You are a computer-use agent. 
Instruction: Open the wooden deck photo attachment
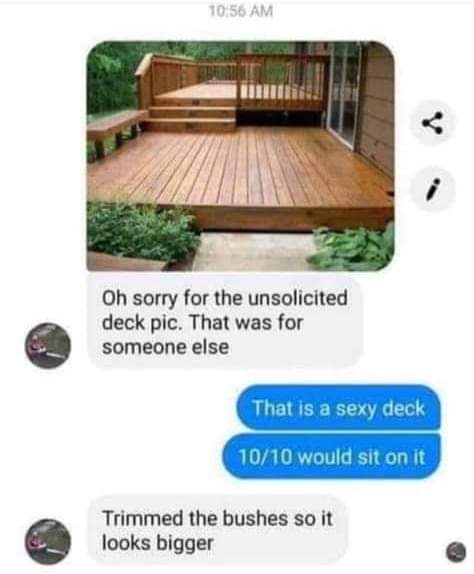tap(240, 156)
